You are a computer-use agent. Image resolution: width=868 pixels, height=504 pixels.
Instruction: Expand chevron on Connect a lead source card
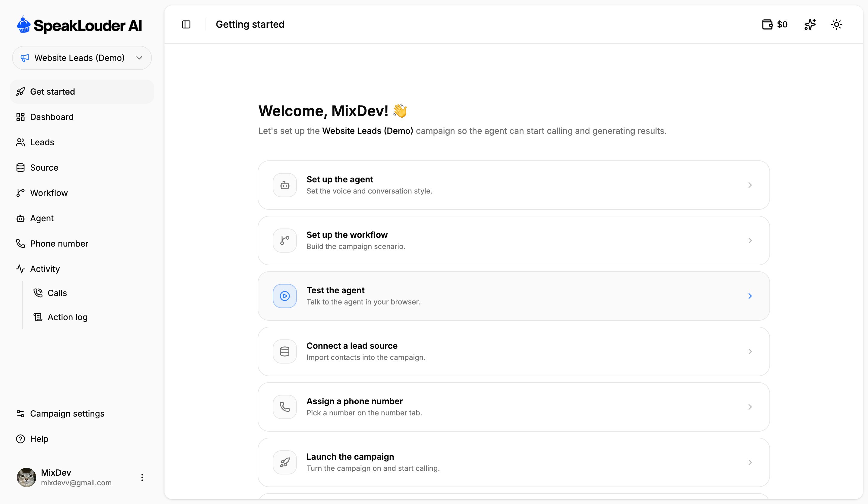pyautogui.click(x=750, y=351)
